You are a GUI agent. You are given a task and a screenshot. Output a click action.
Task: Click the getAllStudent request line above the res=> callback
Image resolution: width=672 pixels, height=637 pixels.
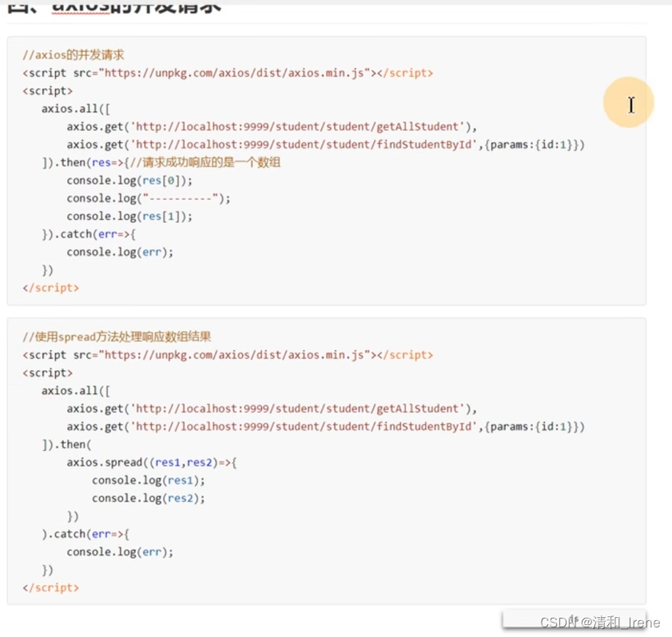pyautogui.click(x=272, y=127)
